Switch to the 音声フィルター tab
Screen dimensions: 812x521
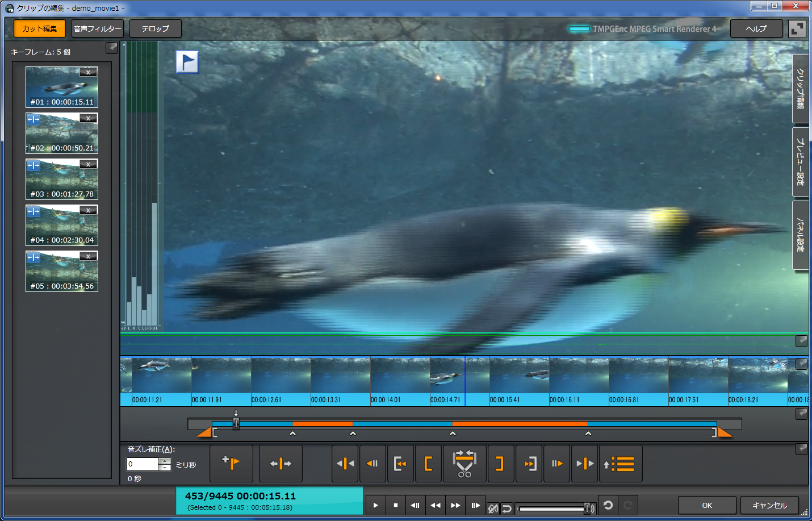(97, 28)
